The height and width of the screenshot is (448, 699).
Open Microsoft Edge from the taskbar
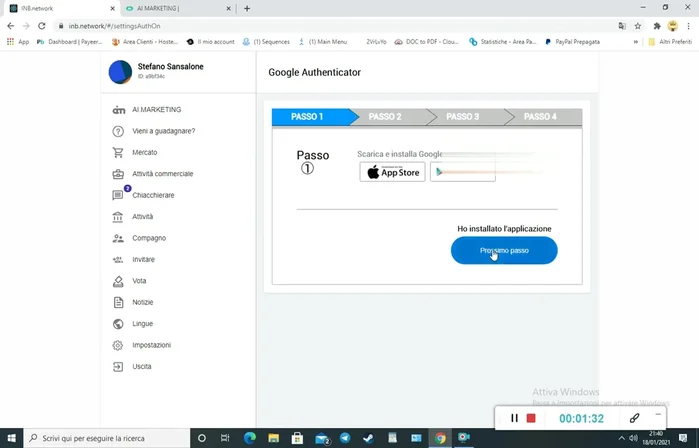point(250,438)
